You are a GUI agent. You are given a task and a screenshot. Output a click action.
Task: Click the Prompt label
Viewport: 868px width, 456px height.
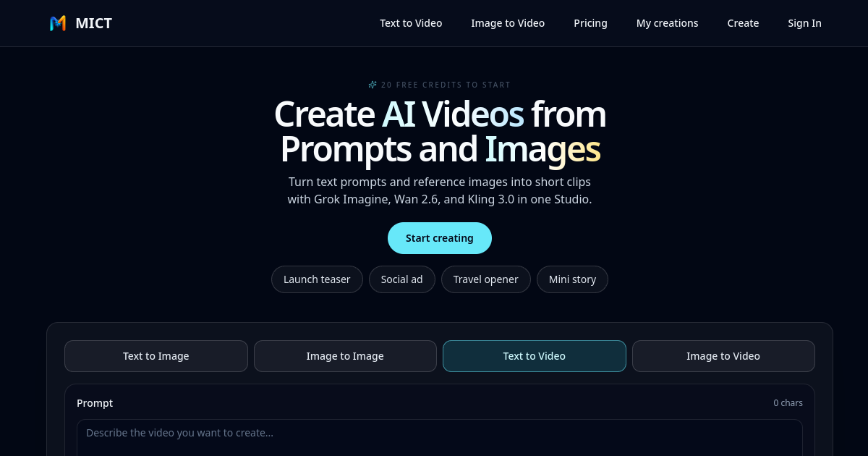click(x=95, y=403)
